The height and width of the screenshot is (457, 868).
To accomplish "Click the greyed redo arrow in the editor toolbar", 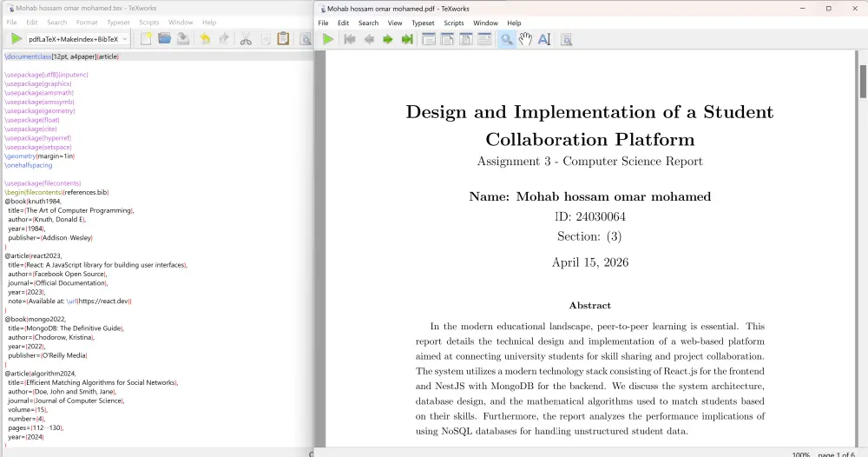I will [x=224, y=39].
